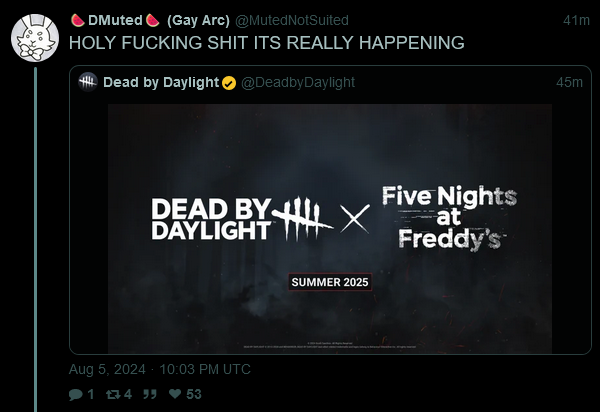Click the quote marks icon
Screen dimensions: 600x412
tap(150, 394)
